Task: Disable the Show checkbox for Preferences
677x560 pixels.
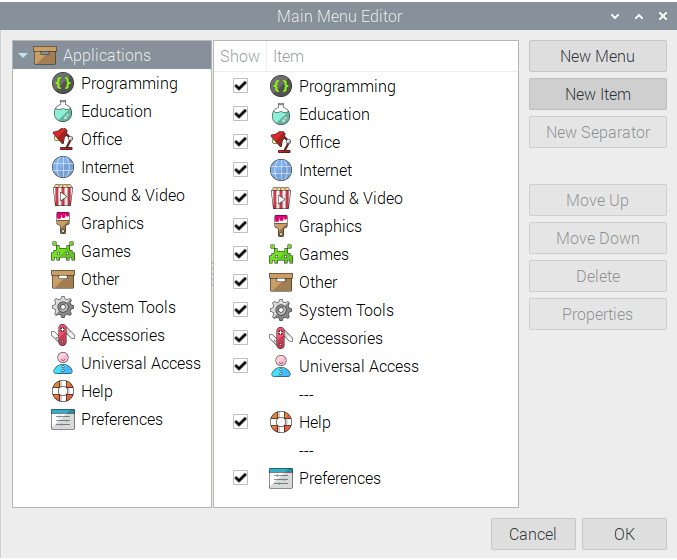Action: (x=240, y=478)
